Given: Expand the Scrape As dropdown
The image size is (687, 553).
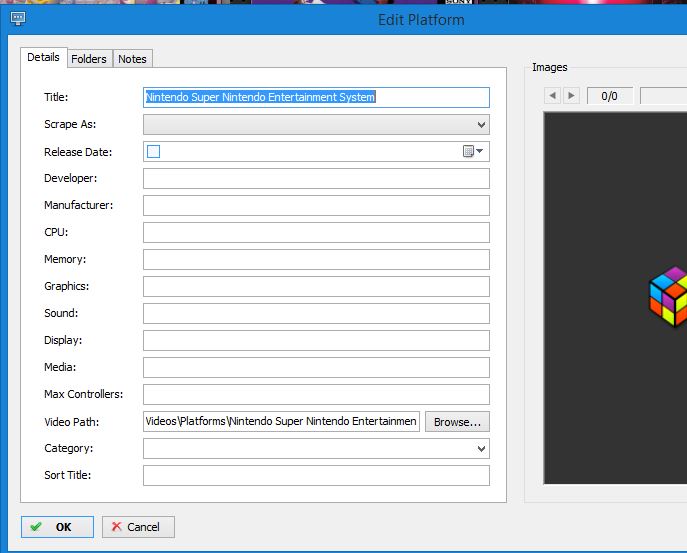Looking at the screenshot, I should tap(481, 125).
